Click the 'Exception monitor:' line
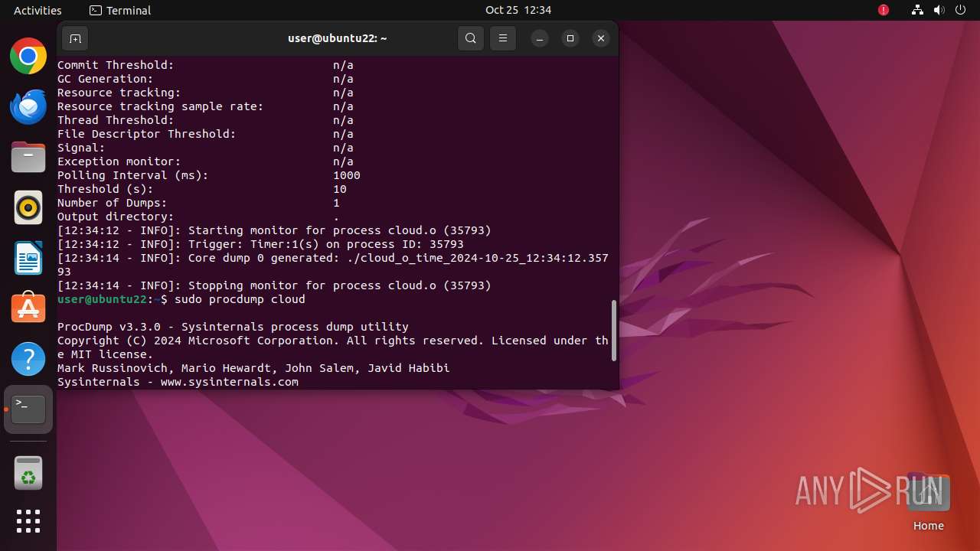 point(205,161)
